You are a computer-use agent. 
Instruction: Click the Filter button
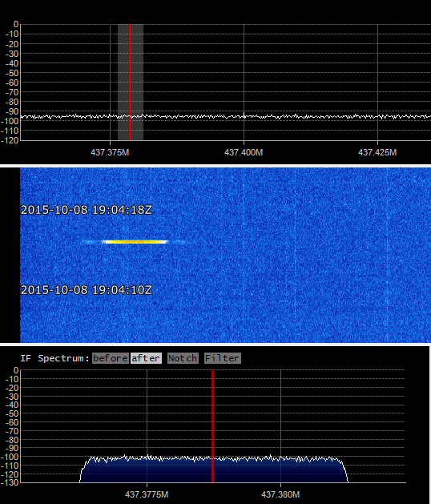click(x=223, y=358)
